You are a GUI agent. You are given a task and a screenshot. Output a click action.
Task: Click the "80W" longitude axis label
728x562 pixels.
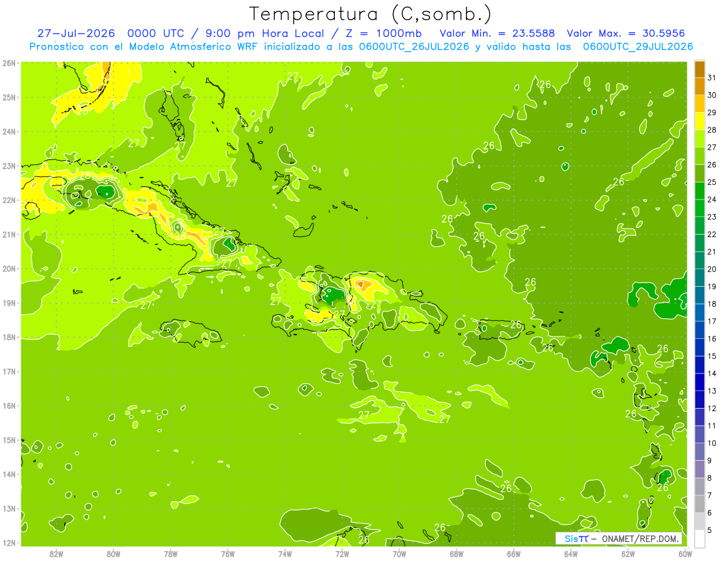pos(113,554)
